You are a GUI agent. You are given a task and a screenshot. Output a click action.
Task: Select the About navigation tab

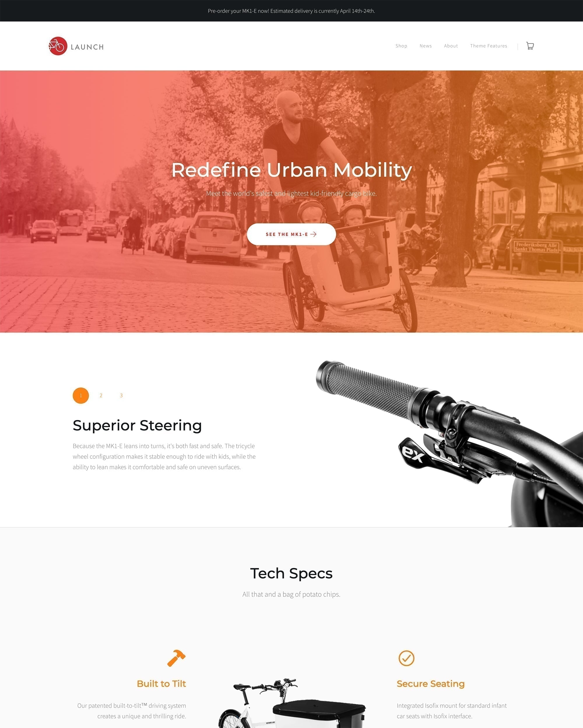point(450,46)
